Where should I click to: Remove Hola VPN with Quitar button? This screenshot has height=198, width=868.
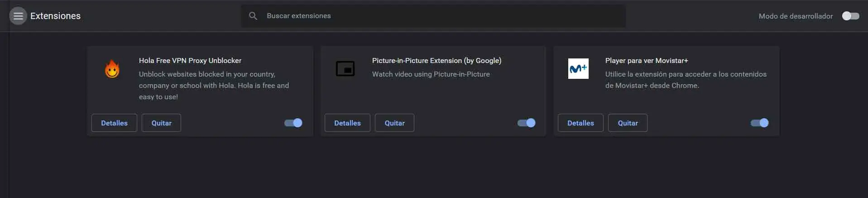pos(161,123)
